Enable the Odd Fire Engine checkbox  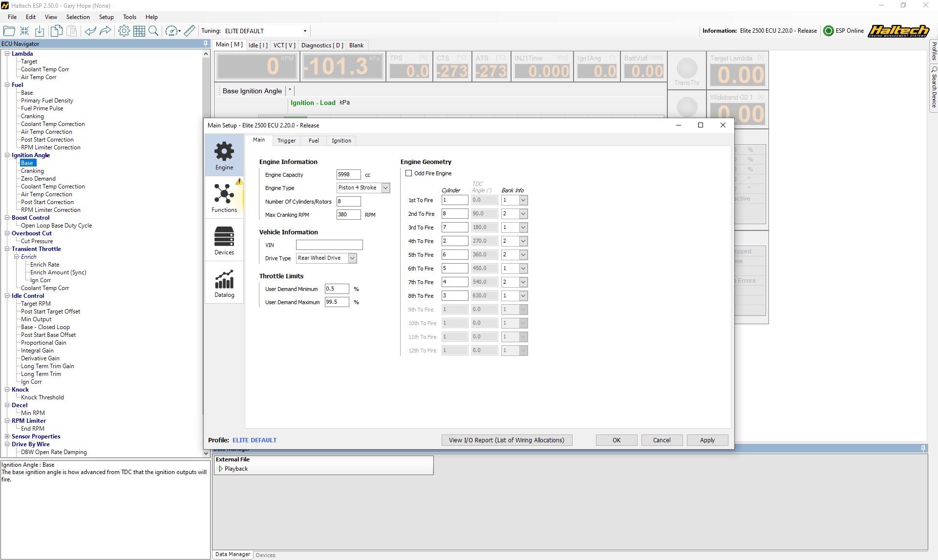(409, 173)
